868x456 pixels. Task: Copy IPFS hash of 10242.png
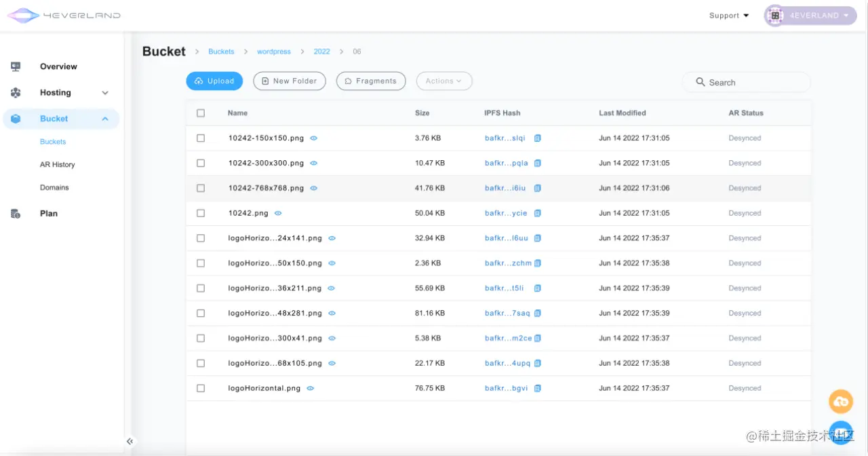tap(537, 213)
